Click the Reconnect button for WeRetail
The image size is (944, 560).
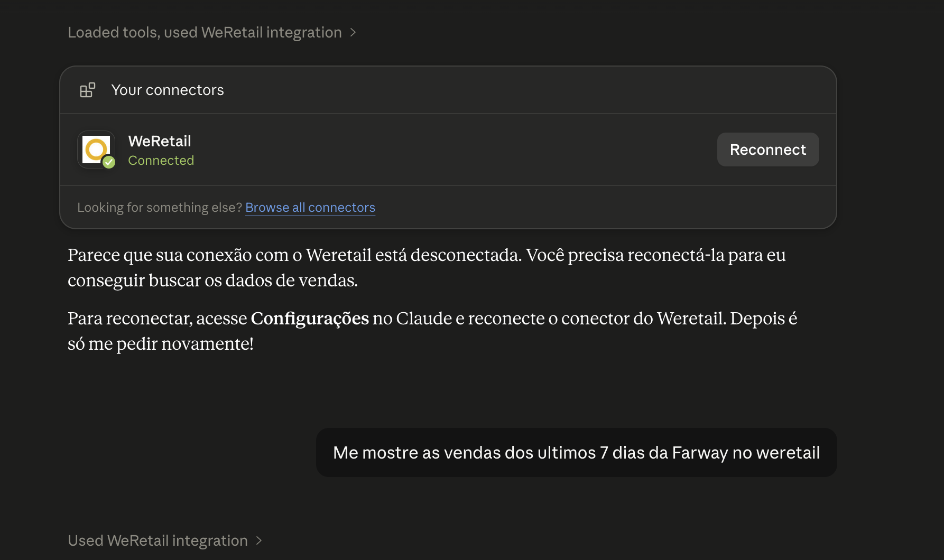[767, 150]
